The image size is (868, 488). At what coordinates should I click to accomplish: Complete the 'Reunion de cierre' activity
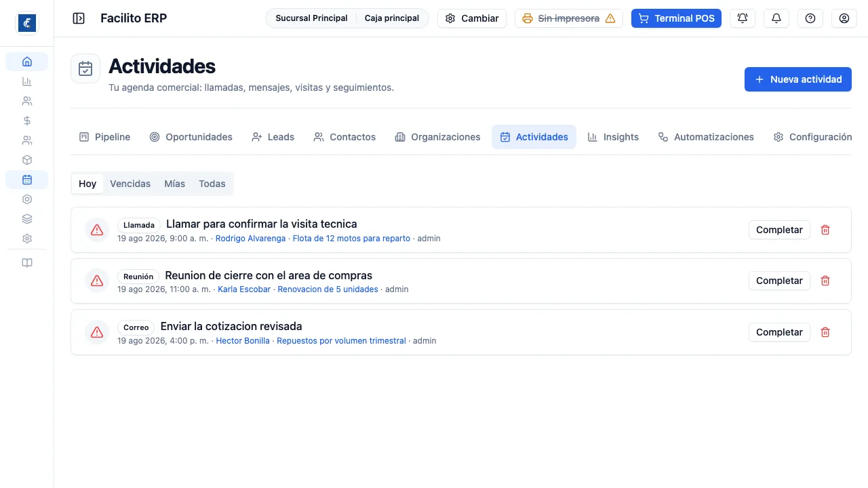click(779, 281)
